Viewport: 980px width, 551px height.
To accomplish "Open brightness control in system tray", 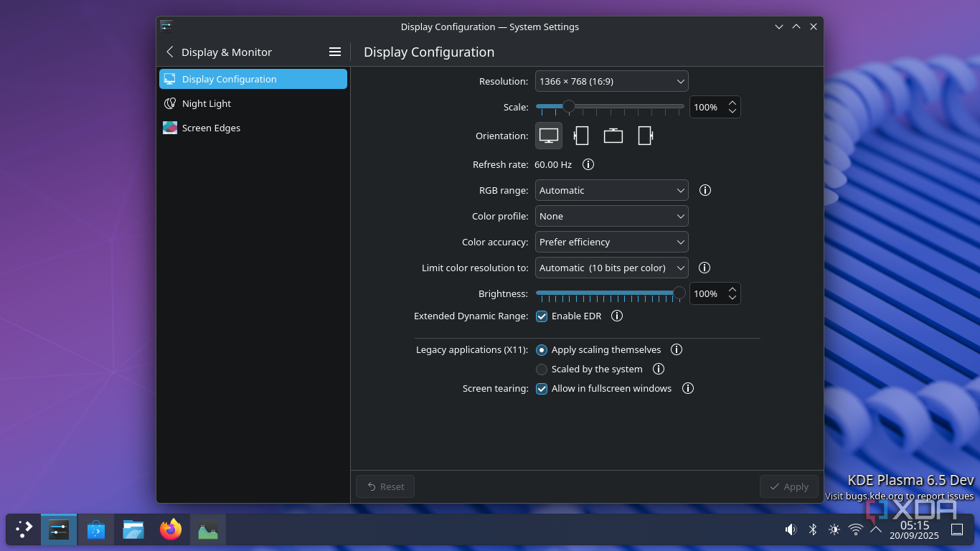I will pos(834,529).
